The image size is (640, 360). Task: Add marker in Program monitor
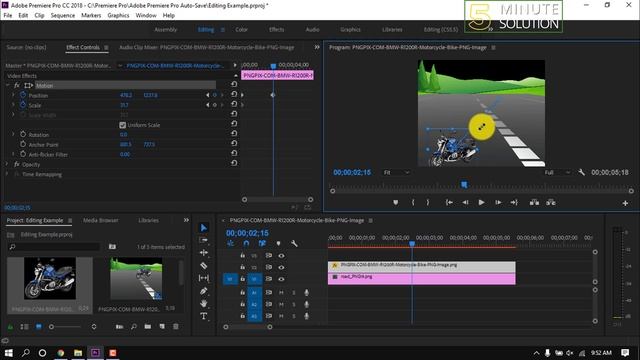point(396,202)
